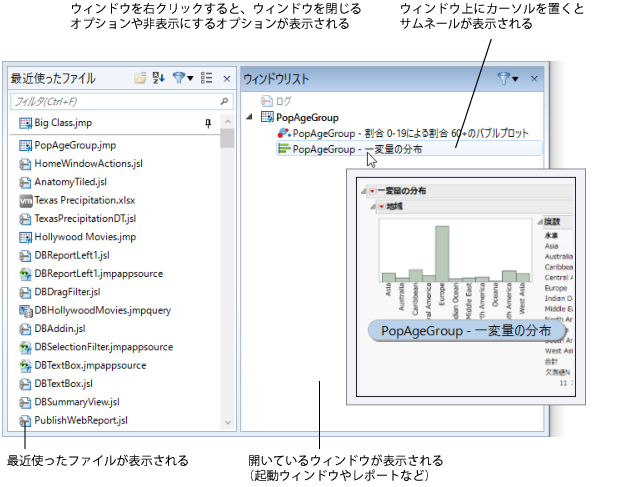The height and width of the screenshot is (487, 629).
Task: Click the HomeWindowActions.jsl script icon
Action: [x=25, y=164]
